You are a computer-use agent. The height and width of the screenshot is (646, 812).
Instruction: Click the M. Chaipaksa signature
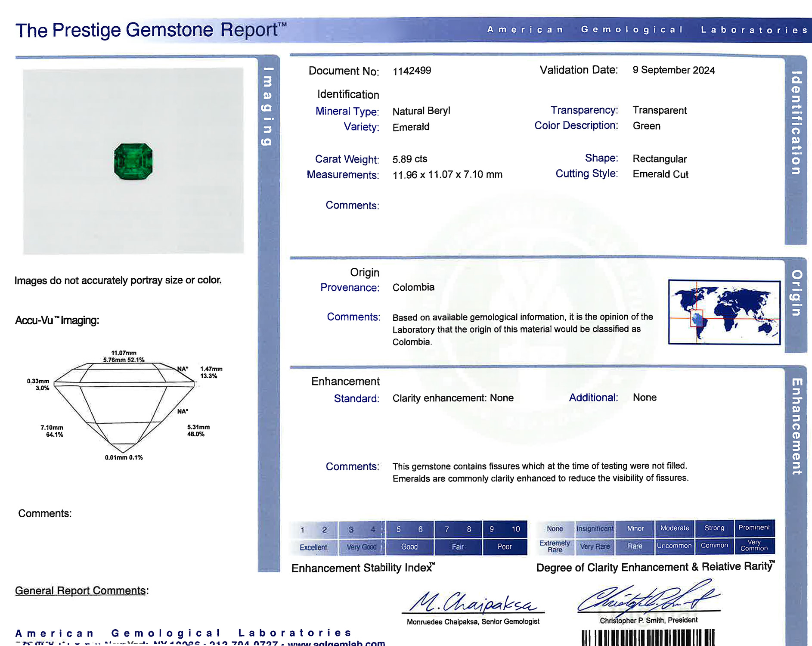pyautogui.click(x=473, y=602)
